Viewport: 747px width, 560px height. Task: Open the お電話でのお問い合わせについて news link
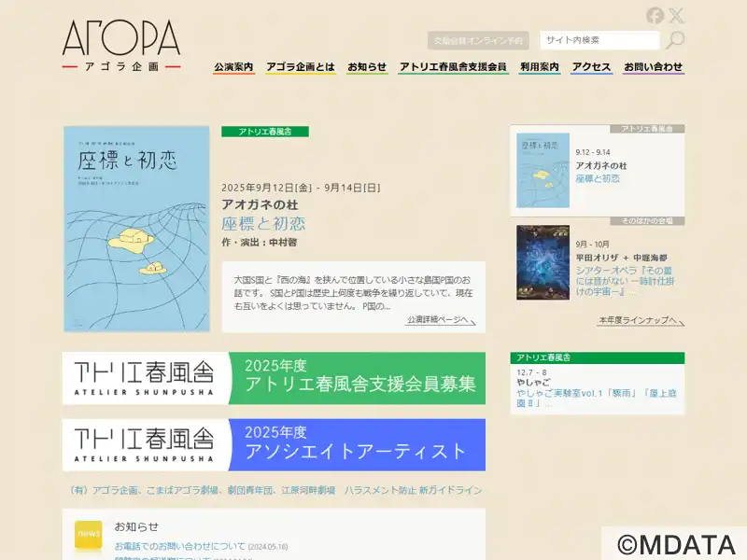pyautogui.click(x=180, y=546)
